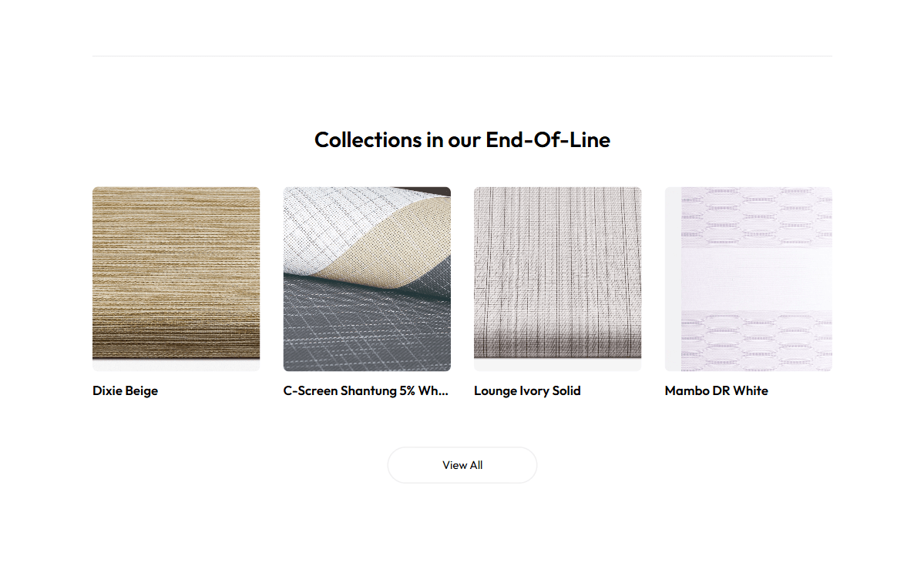Click the dark bottom hem of Lounge Ivory swatch
The height and width of the screenshot is (576, 924).
557,355
